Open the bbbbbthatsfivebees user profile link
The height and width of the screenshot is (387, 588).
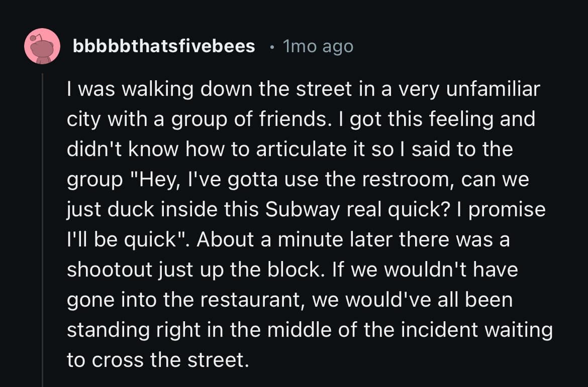(x=164, y=47)
